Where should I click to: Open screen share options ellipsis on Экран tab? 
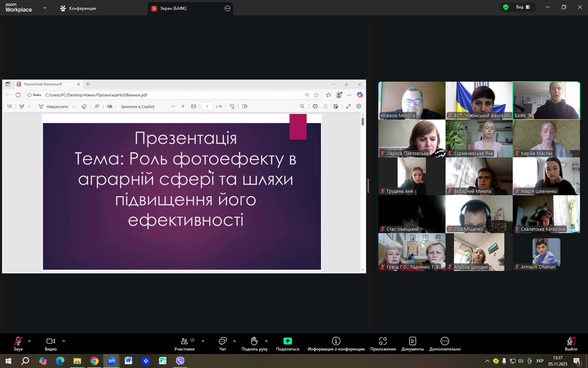pos(227,8)
